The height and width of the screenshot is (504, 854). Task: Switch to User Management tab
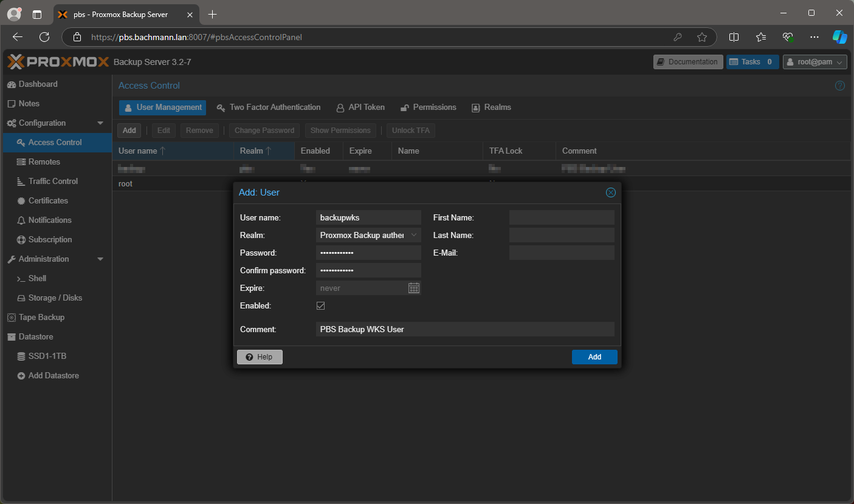(162, 107)
